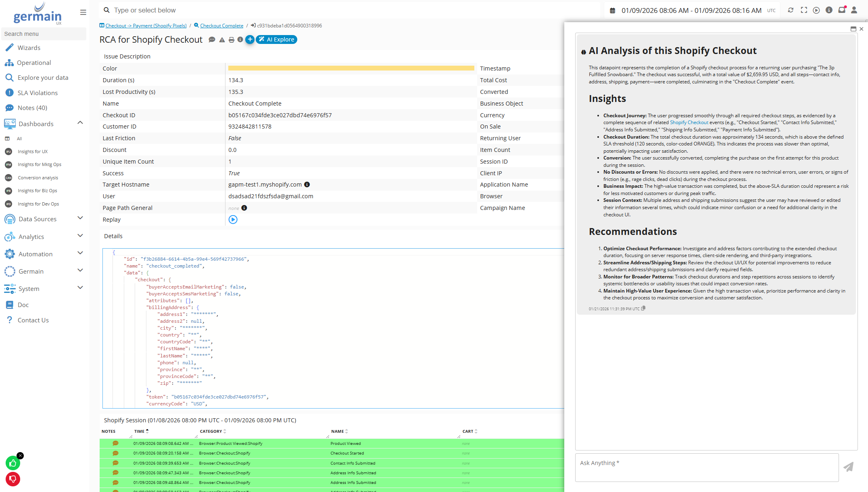Click the print icon beside the RCA title
This screenshot has height=492, width=868.
click(231, 40)
